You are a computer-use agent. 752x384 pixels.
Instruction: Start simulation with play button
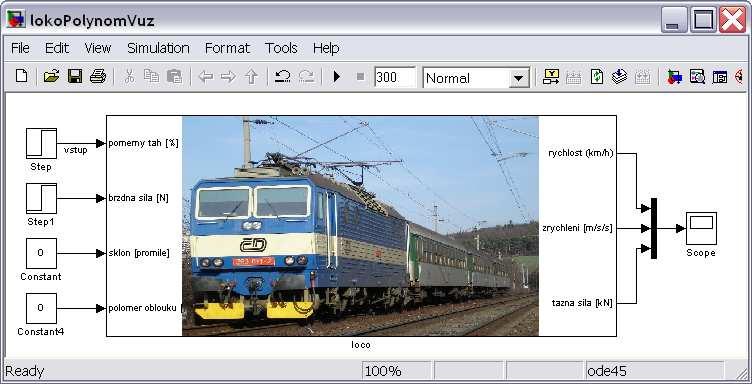(337, 77)
